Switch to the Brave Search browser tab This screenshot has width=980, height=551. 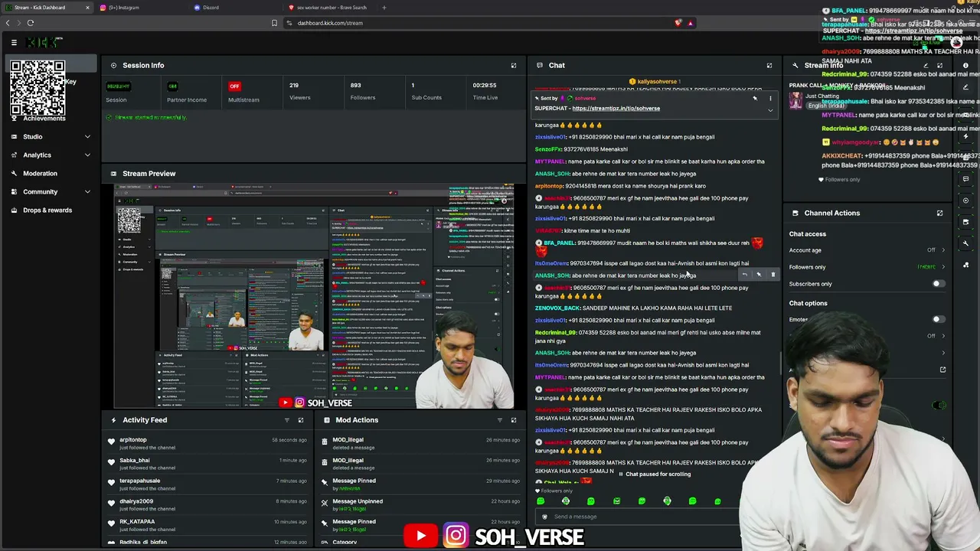coord(329,8)
